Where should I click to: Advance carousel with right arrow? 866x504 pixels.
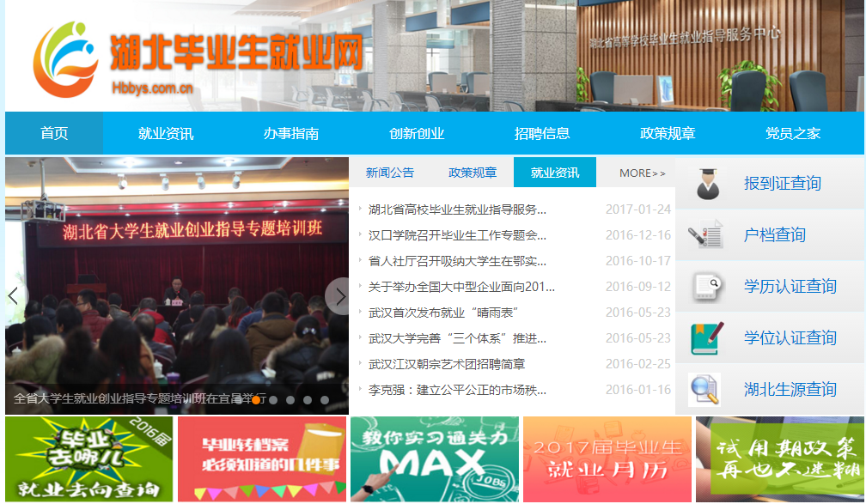click(339, 296)
